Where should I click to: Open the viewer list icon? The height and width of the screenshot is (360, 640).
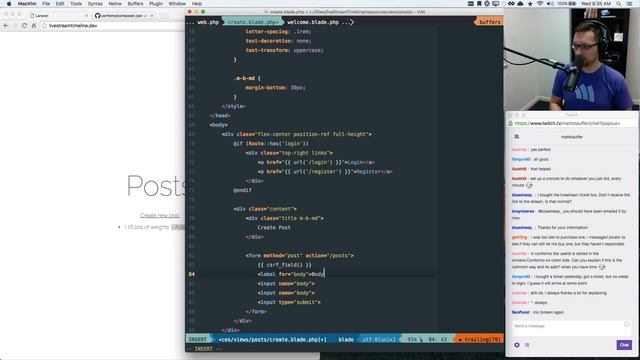(x=527, y=345)
